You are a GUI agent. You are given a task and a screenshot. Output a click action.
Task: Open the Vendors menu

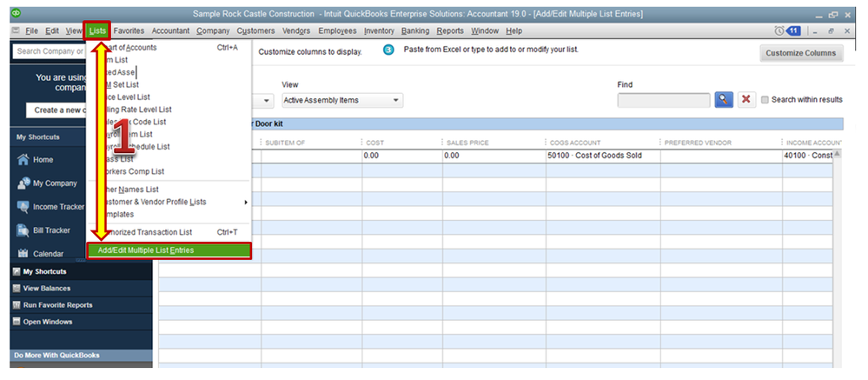click(296, 31)
